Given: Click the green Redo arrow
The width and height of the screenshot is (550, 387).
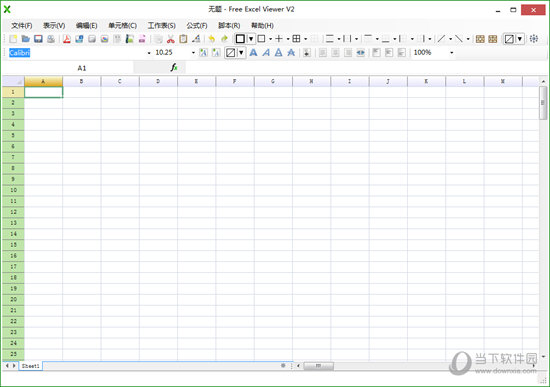Looking at the screenshot, I should tap(224, 39).
